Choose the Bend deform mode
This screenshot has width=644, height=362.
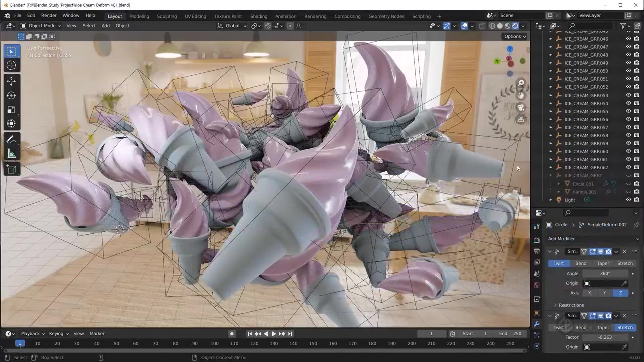(x=581, y=263)
